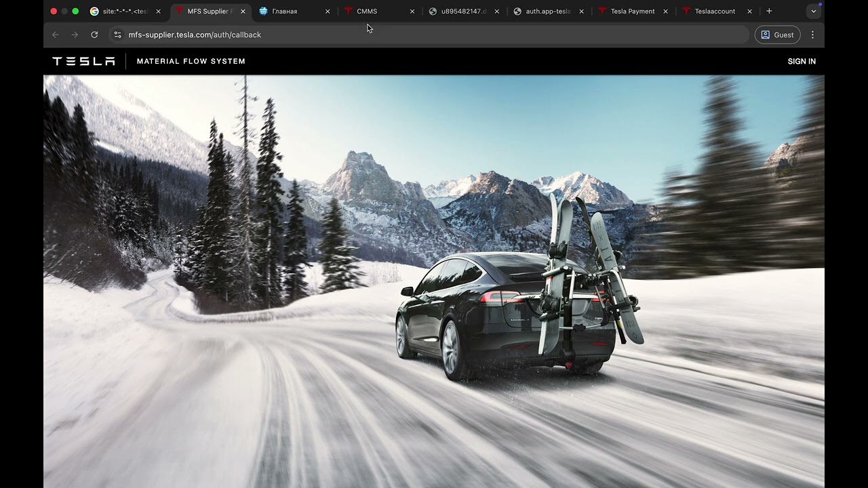Close the MFS Supplier tab
868x488 pixels.
pos(243,12)
